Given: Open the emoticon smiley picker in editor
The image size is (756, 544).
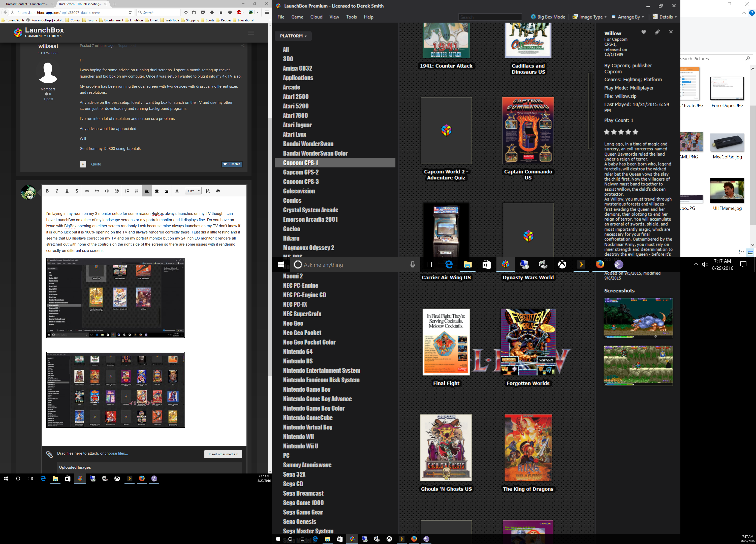Looking at the screenshot, I should (117, 191).
